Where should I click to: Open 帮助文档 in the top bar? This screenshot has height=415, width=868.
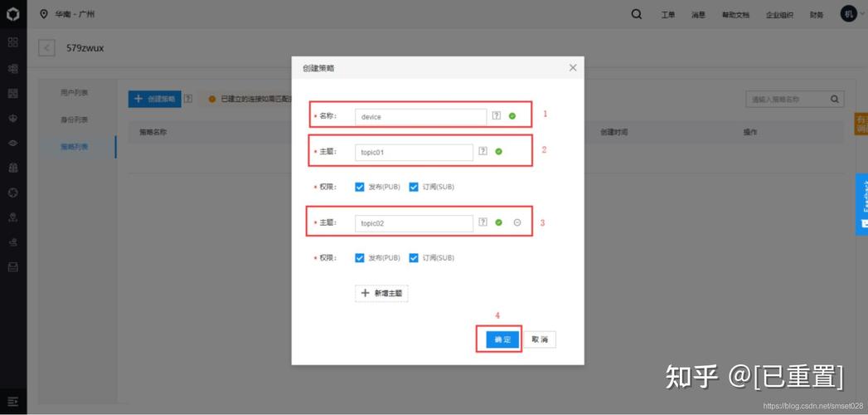click(735, 15)
